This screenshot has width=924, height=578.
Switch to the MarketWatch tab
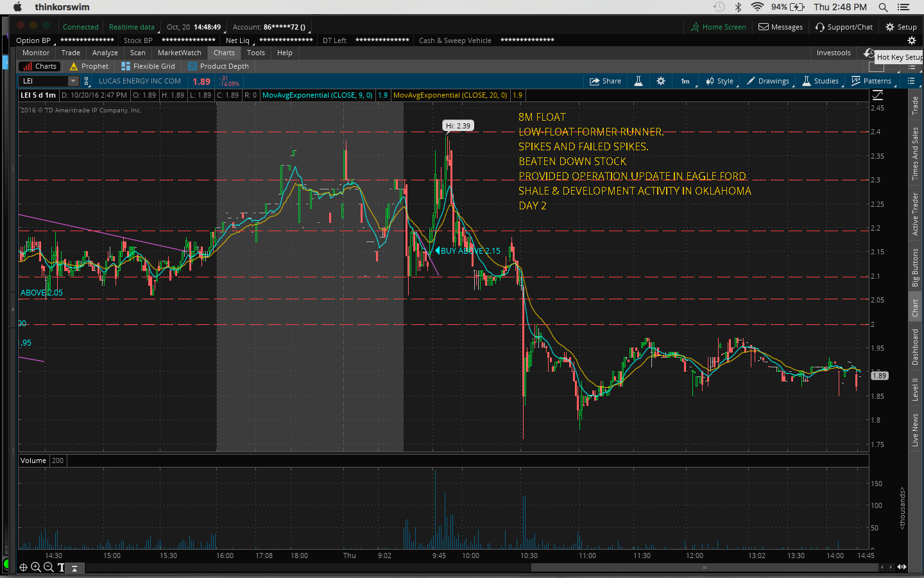179,53
